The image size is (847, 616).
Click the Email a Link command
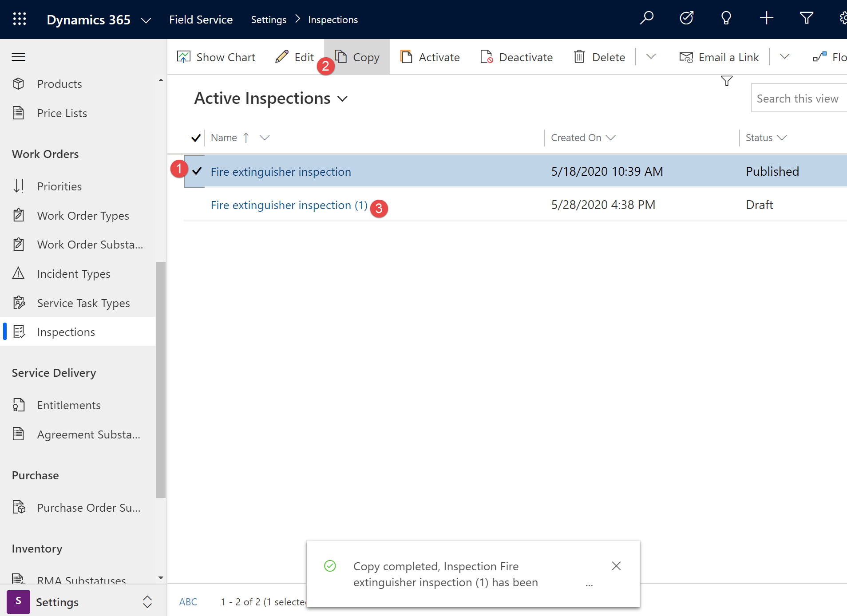719,57
